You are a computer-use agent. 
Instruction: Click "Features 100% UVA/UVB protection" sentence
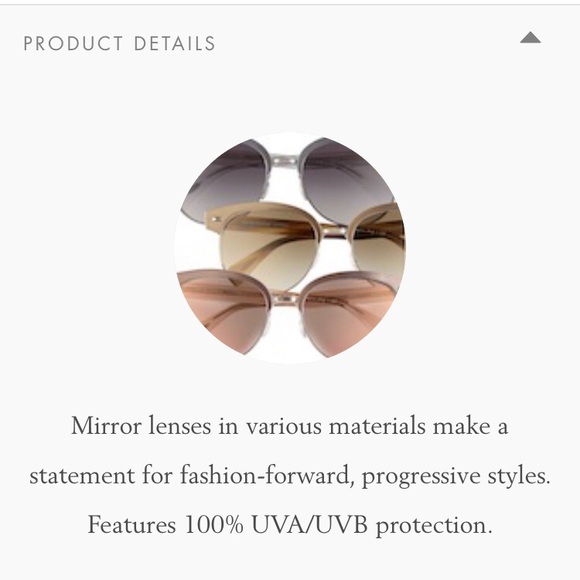[290, 525]
